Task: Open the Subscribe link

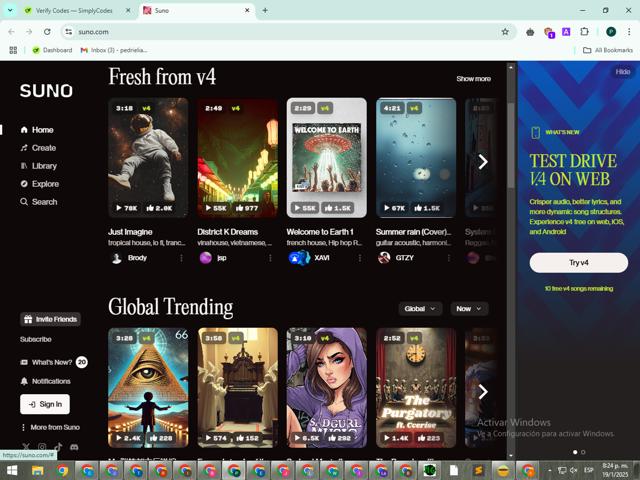Action: pos(36,339)
